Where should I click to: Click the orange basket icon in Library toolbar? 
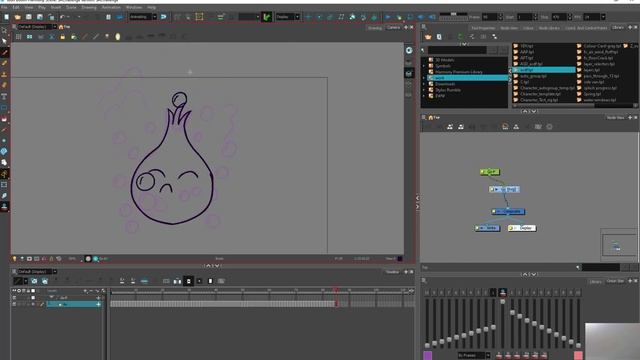pos(428,37)
